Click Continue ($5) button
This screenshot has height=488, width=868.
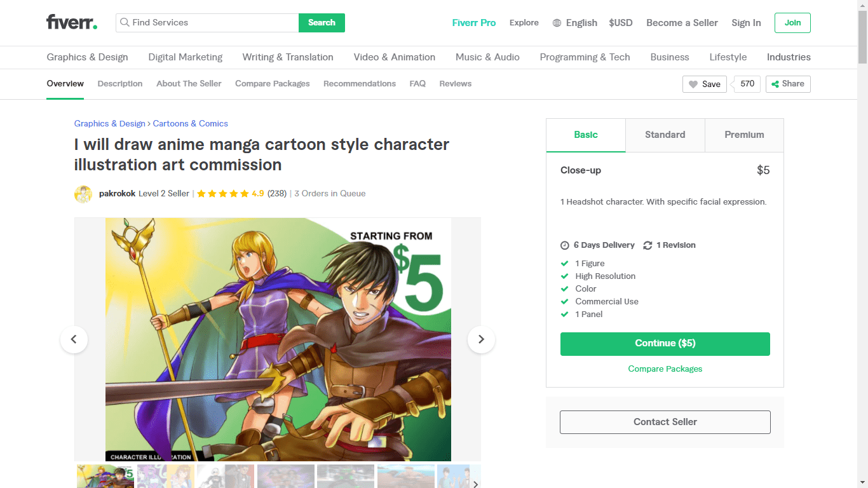(665, 344)
